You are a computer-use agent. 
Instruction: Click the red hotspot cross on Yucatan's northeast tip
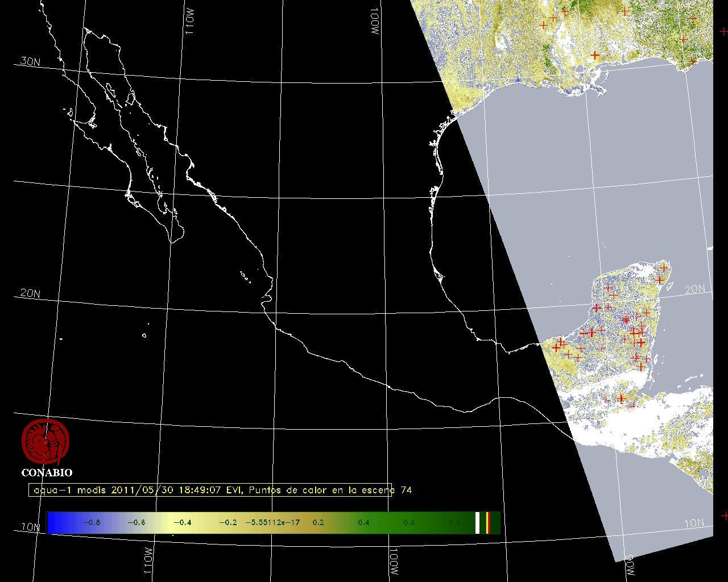pos(664,267)
